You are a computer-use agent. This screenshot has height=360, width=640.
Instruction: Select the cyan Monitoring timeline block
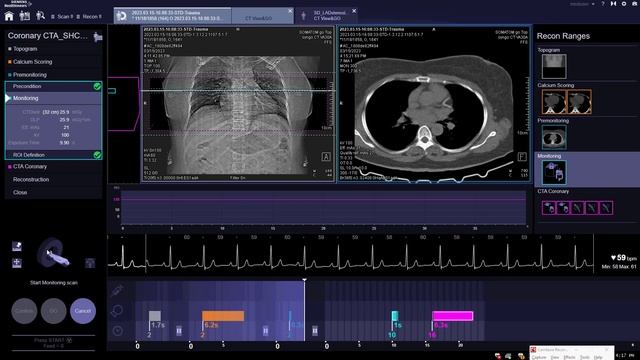pyautogui.click(x=395, y=316)
